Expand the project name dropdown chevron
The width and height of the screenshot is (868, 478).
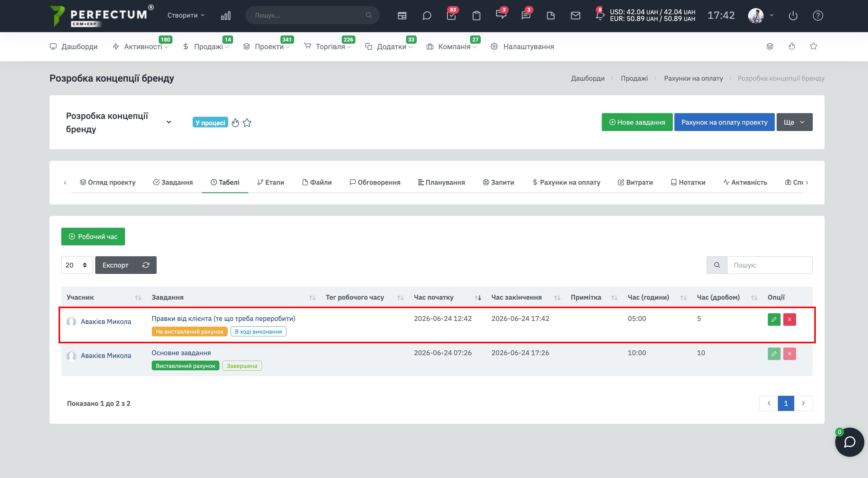(x=169, y=122)
